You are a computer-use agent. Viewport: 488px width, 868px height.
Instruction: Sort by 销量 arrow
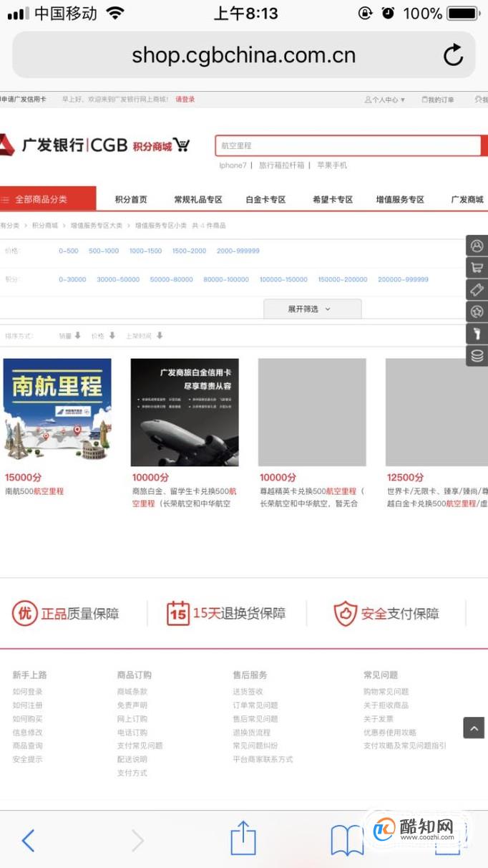pos(77,335)
